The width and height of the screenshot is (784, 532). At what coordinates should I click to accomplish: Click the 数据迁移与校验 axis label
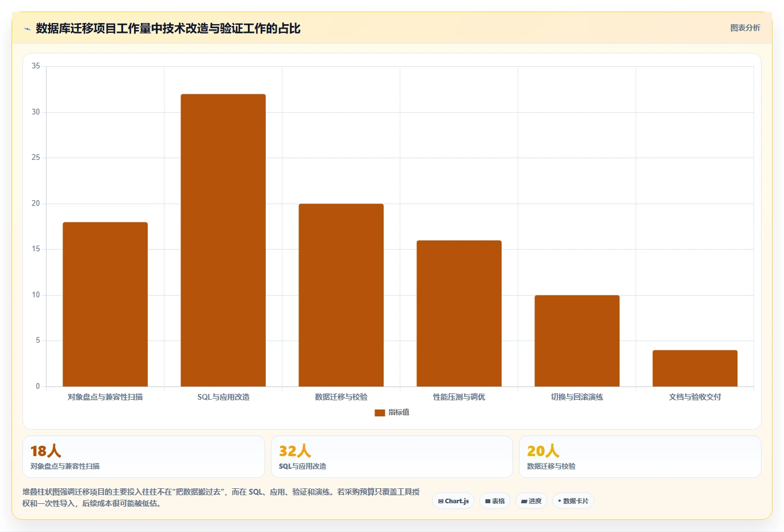341,397
